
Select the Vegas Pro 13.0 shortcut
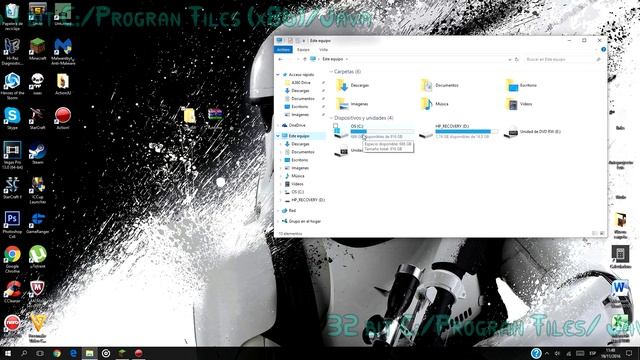coord(12,156)
